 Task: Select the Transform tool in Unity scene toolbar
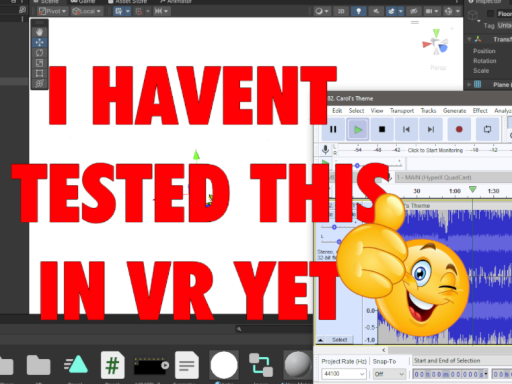[x=39, y=83]
